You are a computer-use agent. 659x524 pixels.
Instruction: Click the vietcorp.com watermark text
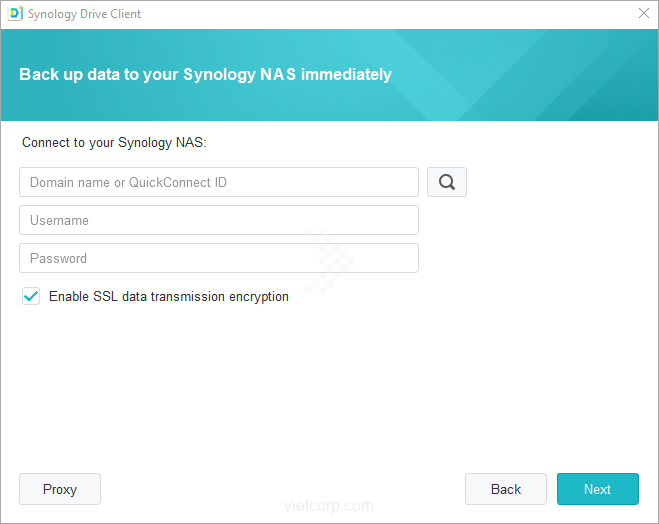click(328, 506)
